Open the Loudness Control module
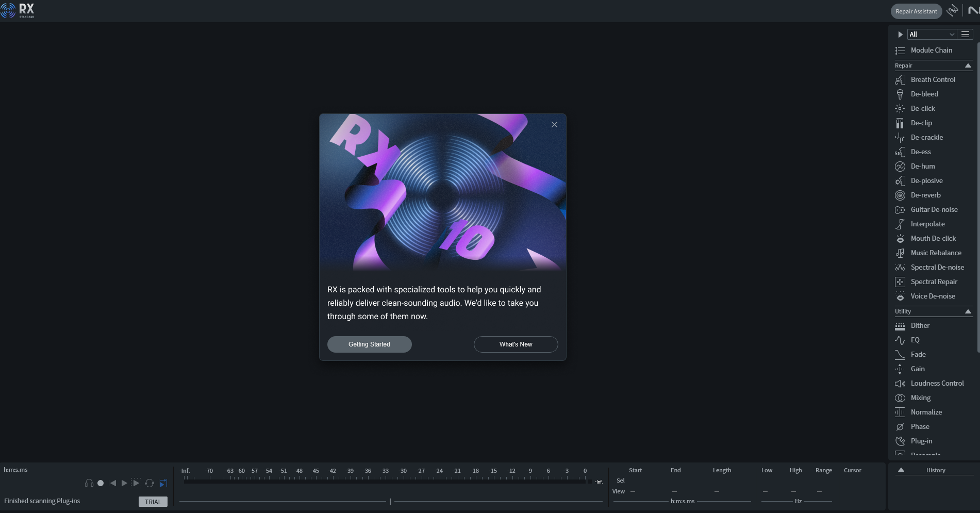 click(x=933, y=383)
